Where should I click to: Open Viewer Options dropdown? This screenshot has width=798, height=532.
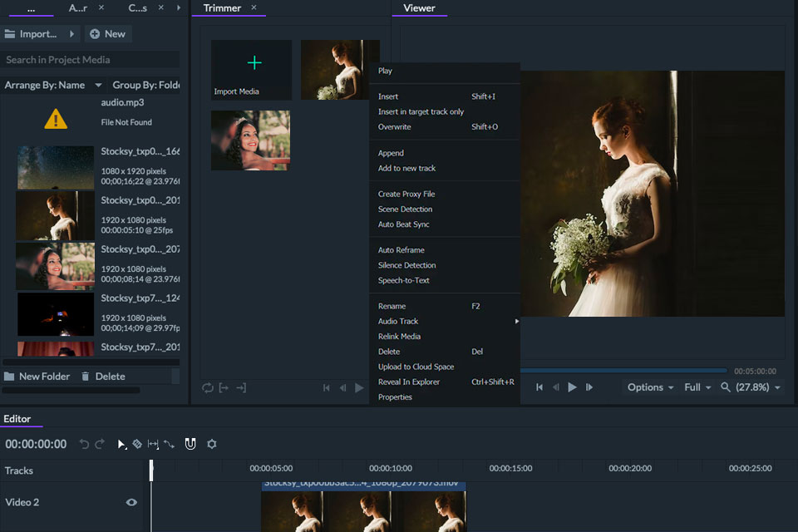point(650,387)
